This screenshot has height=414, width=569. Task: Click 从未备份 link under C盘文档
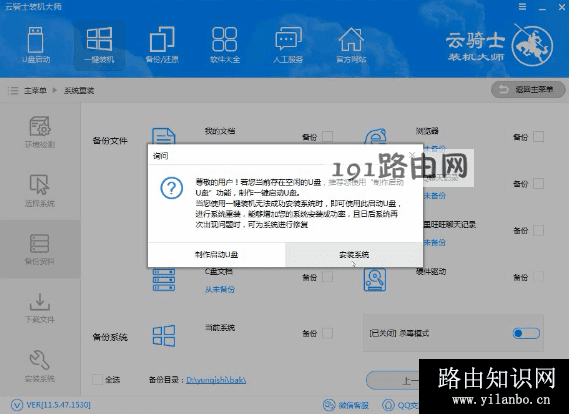[220, 289]
